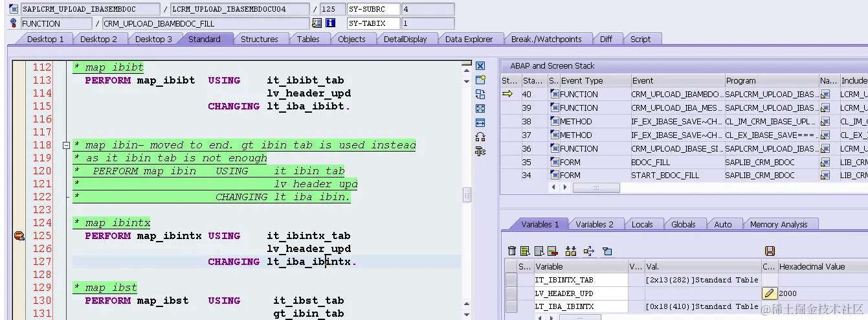
Task: Open the Tables tab
Action: point(308,40)
